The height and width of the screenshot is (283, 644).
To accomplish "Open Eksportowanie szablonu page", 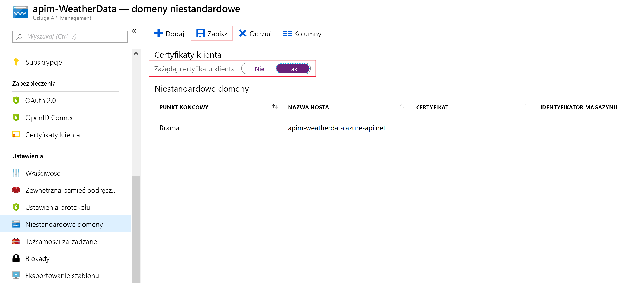I will coord(62,276).
